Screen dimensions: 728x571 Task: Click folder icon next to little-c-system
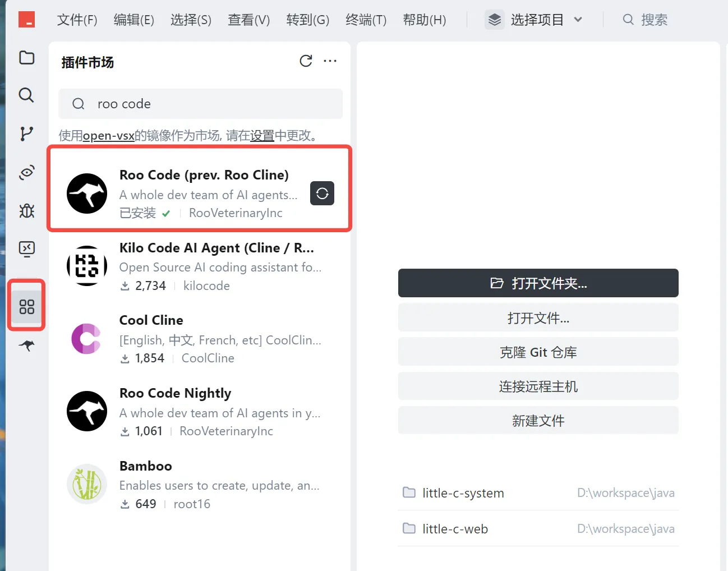(409, 492)
